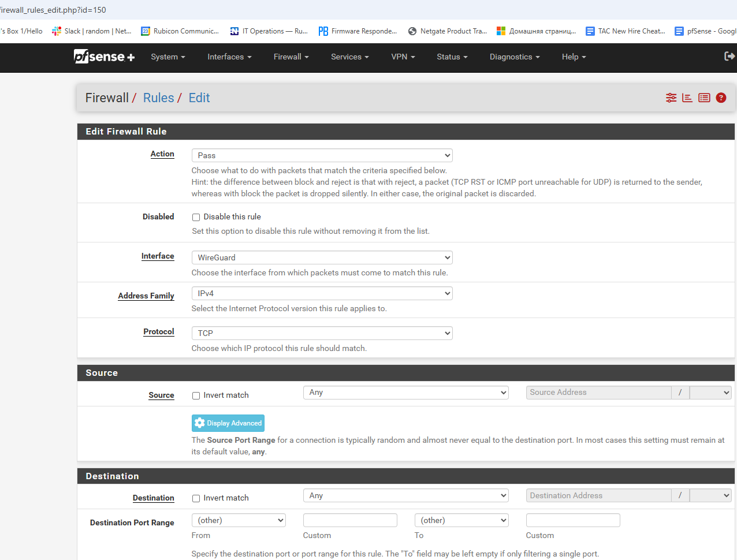Screen dimensions: 737x560
Task: Click the From Custom port input field
Action: [x=350, y=520]
